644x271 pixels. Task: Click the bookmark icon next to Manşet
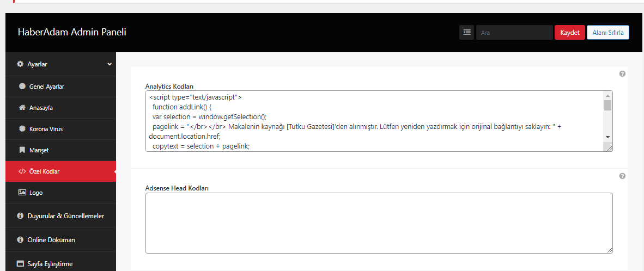click(22, 150)
